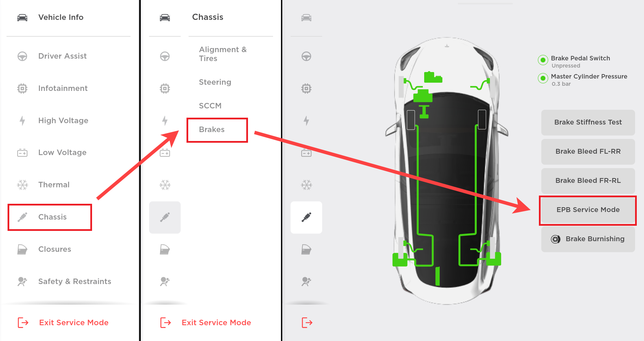Click the exit icon in right sidebar
Screen dimensions: 644x341
[x=307, y=322]
